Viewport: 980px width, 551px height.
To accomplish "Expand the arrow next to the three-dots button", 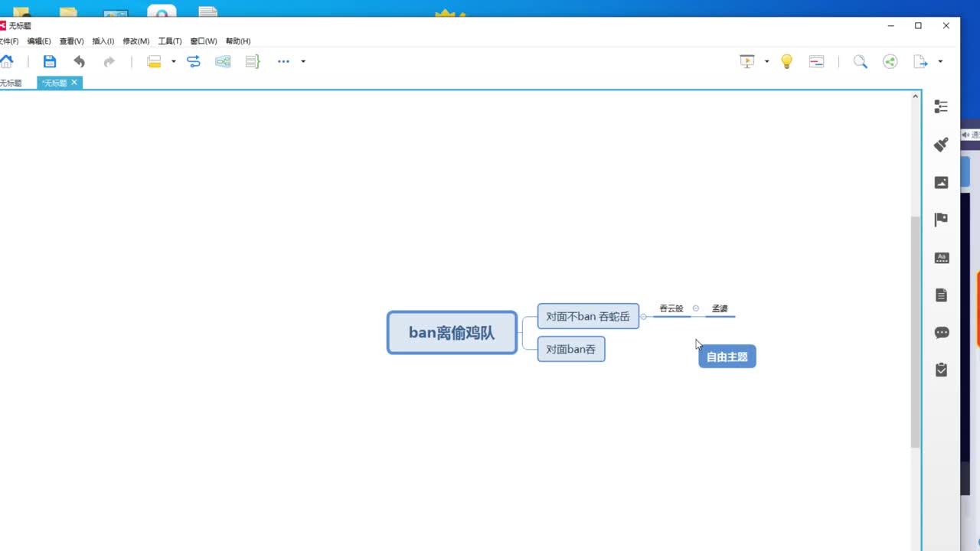I will (x=303, y=61).
